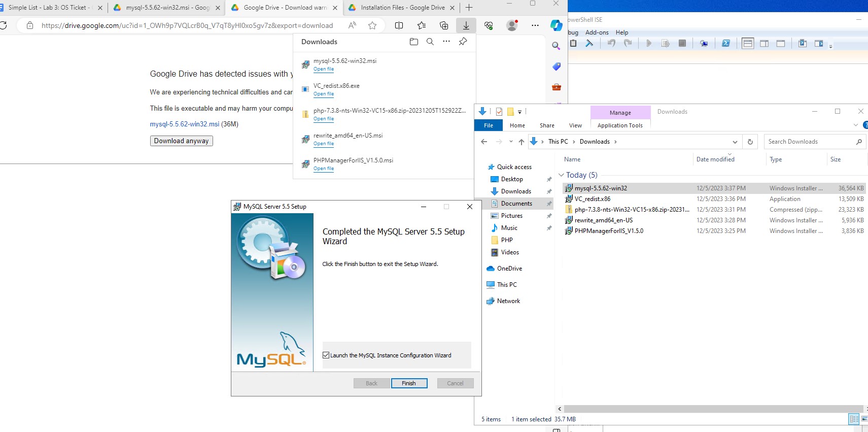Image resolution: width=868 pixels, height=432 pixels.
Task: Start PowerShell.exe icon in ISE toolbar
Action: (726, 43)
